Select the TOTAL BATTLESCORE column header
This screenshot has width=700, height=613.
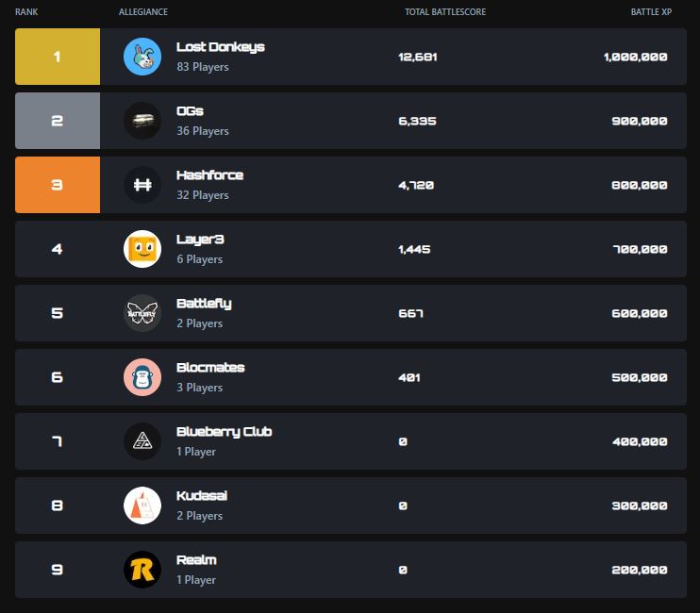click(445, 12)
